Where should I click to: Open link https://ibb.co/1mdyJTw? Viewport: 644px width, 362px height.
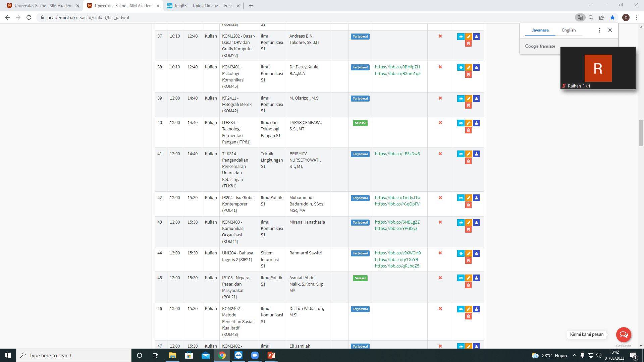point(397,198)
